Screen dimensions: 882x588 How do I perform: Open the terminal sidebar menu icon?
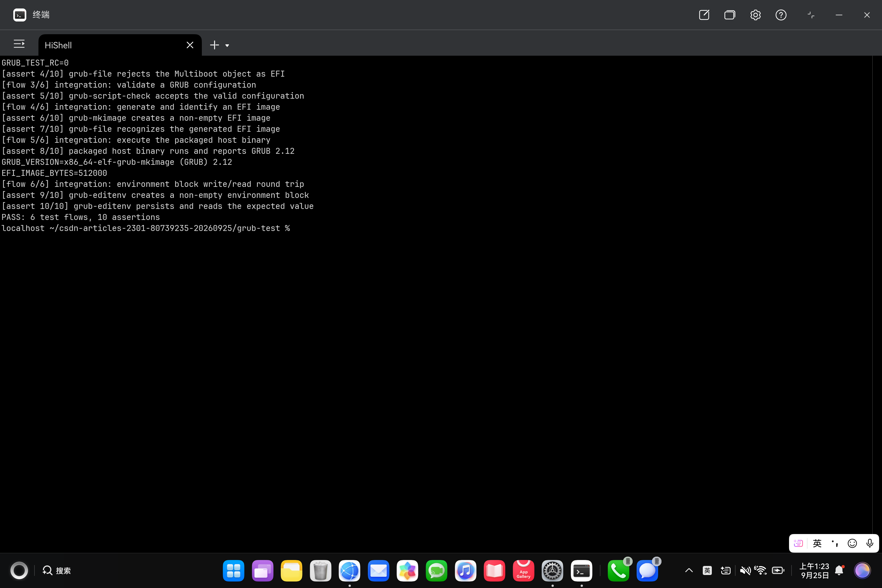click(19, 44)
